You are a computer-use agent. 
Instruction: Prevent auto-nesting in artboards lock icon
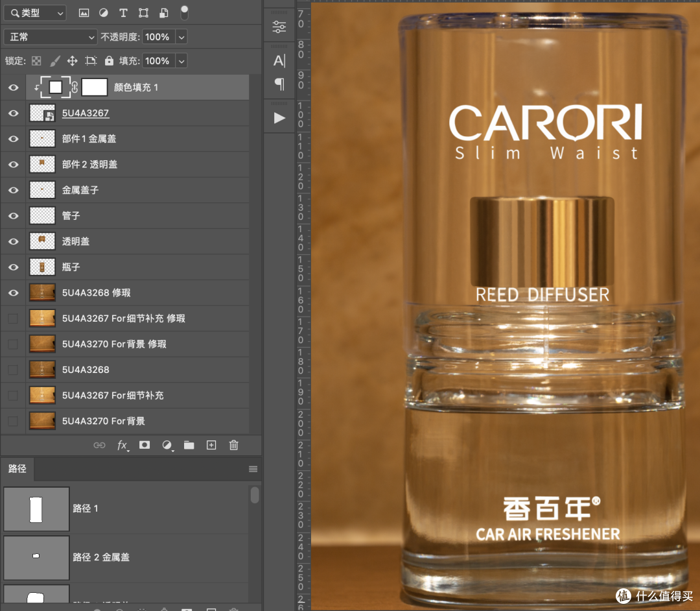tap(91, 61)
